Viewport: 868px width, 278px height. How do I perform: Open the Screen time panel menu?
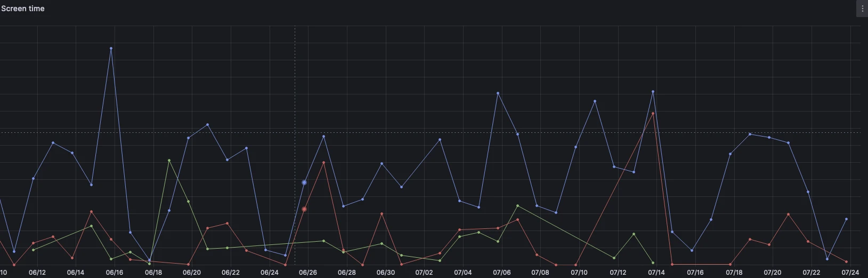[x=862, y=9]
